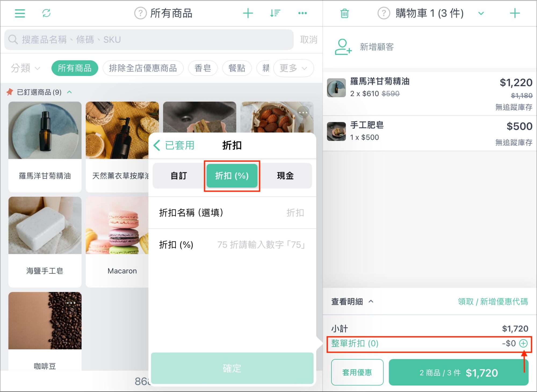This screenshot has height=392, width=537.
Task: Select the 排除全店優惠商品 category chip
Action: (x=143, y=68)
